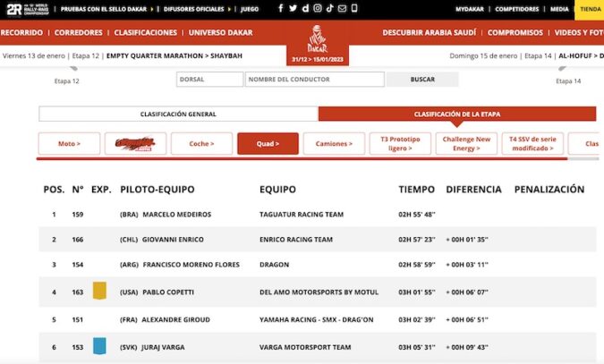Screen dimensions: 604x364
Task: Click time 02H 55' 48''
Action: coord(417,215)
